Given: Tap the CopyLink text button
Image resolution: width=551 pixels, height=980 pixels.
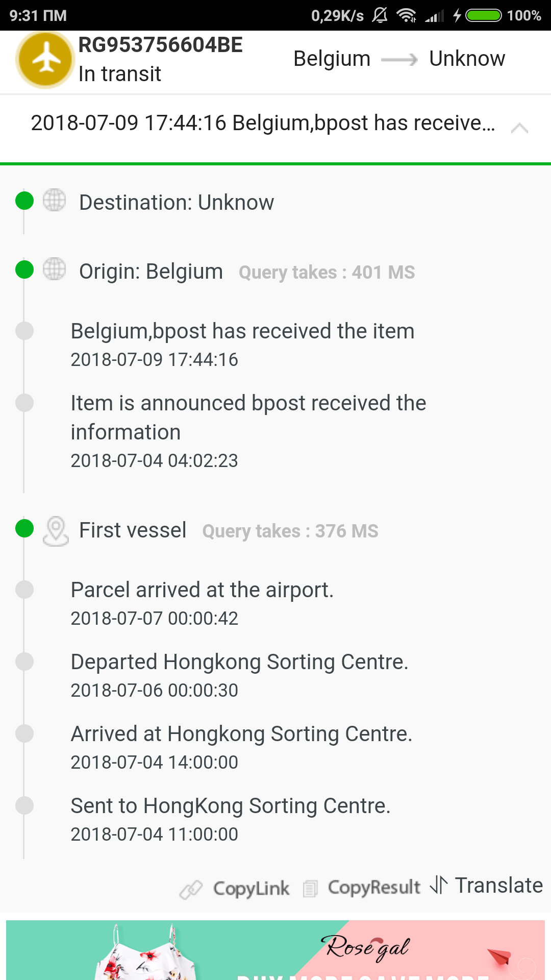Looking at the screenshot, I should [251, 889].
